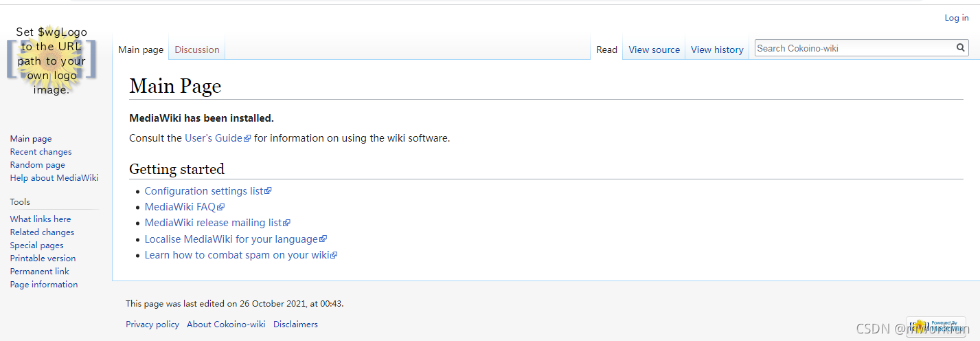Open the View source tab
Screen dimensions: 980x341
point(654,49)
